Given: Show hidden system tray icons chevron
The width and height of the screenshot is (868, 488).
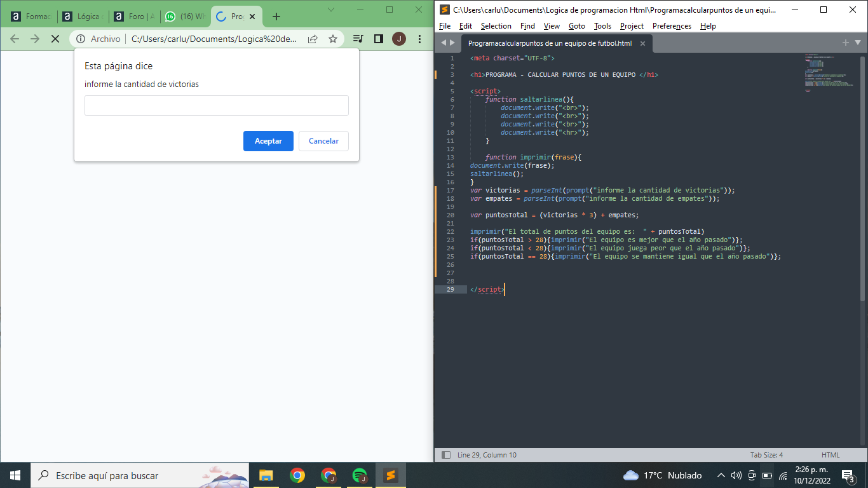Looking at the screenshot, I should [x=721, y=475].
